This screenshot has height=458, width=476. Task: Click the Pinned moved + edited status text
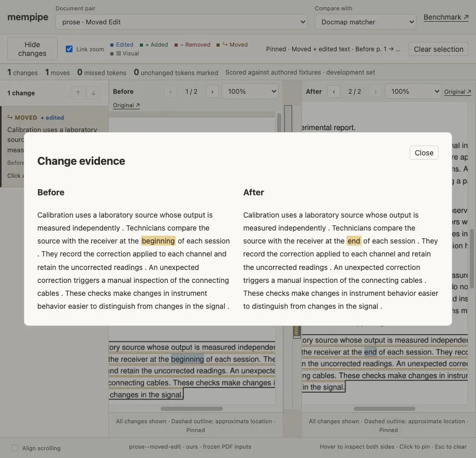point(333,49)
